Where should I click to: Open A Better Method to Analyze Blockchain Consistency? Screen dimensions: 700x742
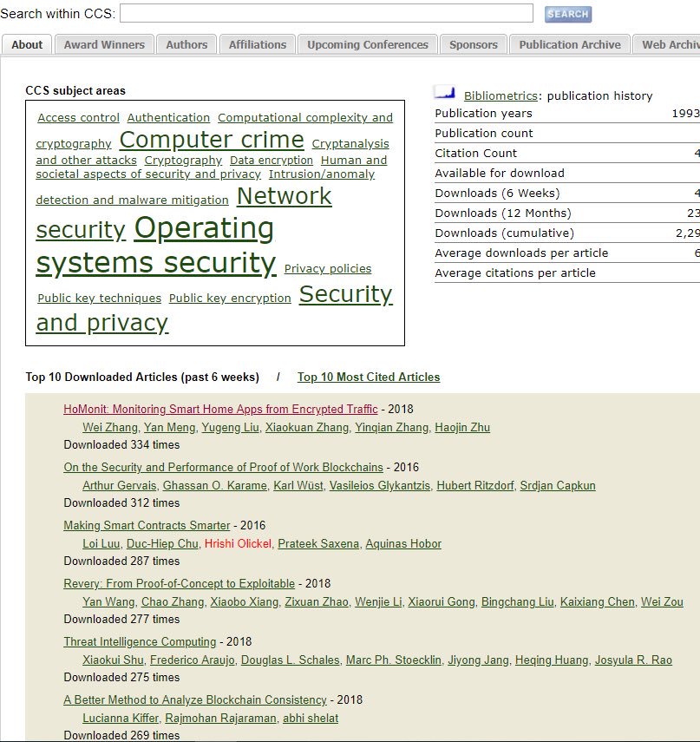(x=195, y=699)
